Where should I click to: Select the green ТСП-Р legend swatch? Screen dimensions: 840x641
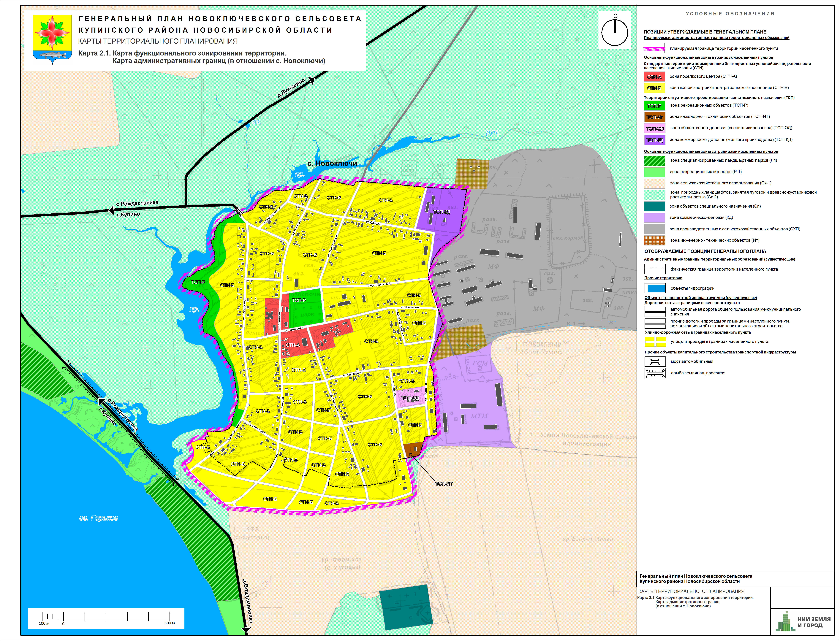tap(654, 106)
